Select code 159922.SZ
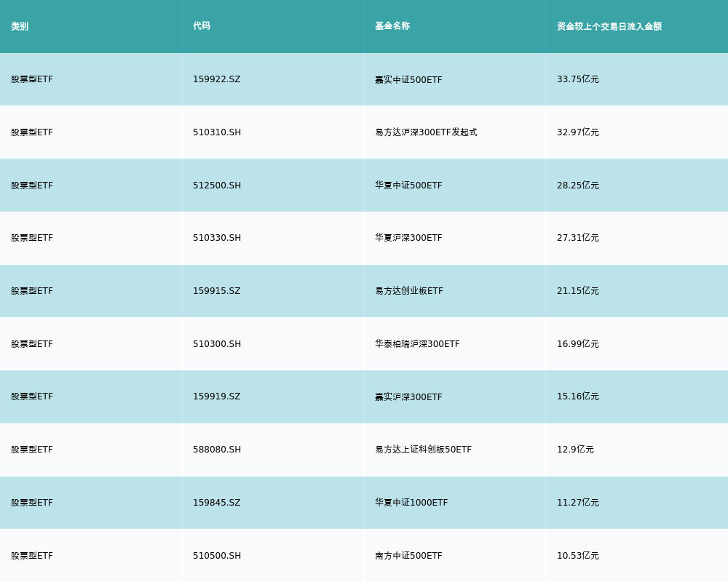This screenshot has height=582, width=728. coord(217,79)
